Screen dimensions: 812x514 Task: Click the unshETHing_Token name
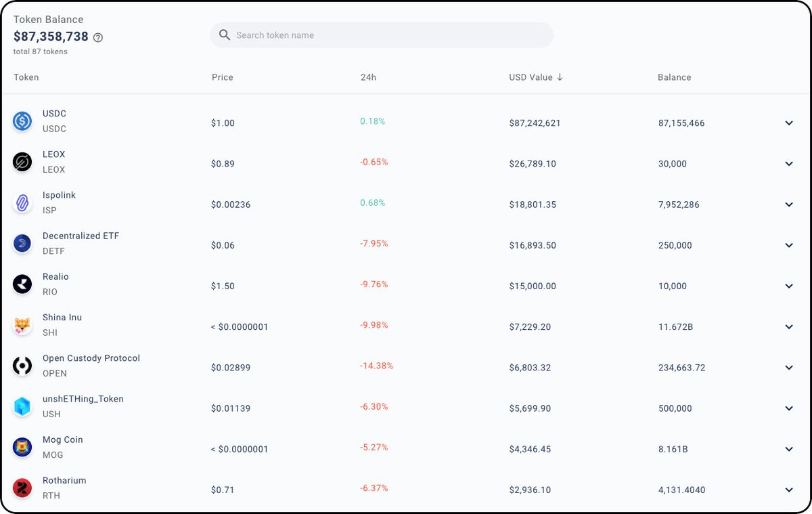83,399
